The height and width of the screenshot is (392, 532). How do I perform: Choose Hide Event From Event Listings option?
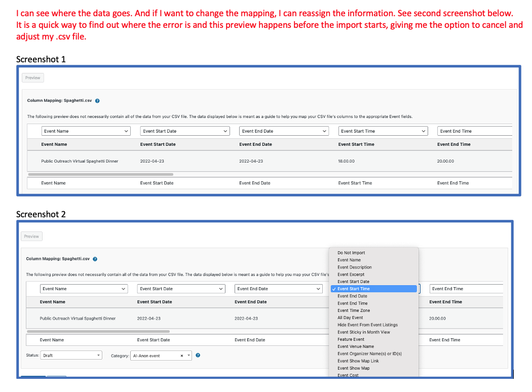[x=373, y=325]
